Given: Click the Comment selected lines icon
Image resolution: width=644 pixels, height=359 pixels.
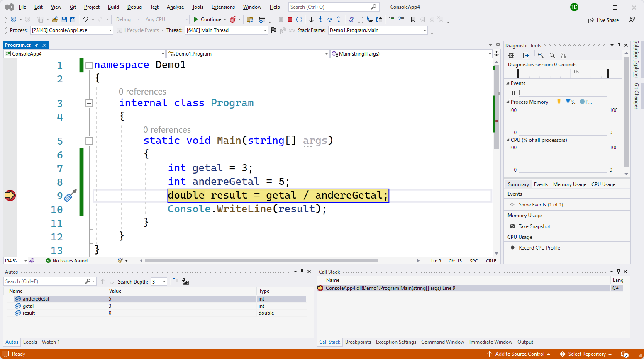Looking at the screenshot, I should point(392,19).
